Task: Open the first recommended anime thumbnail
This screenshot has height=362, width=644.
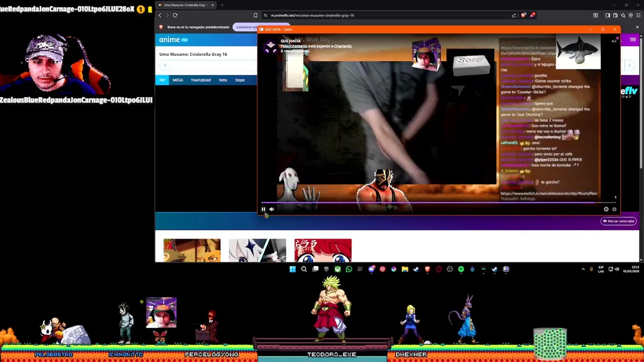Action: 192,250
